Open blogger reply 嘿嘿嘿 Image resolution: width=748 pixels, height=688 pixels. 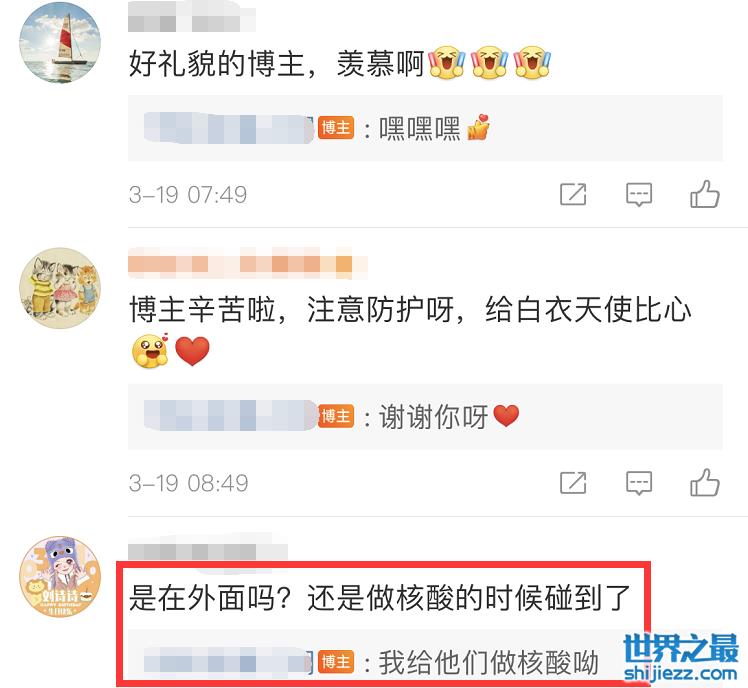pos(425,128)
